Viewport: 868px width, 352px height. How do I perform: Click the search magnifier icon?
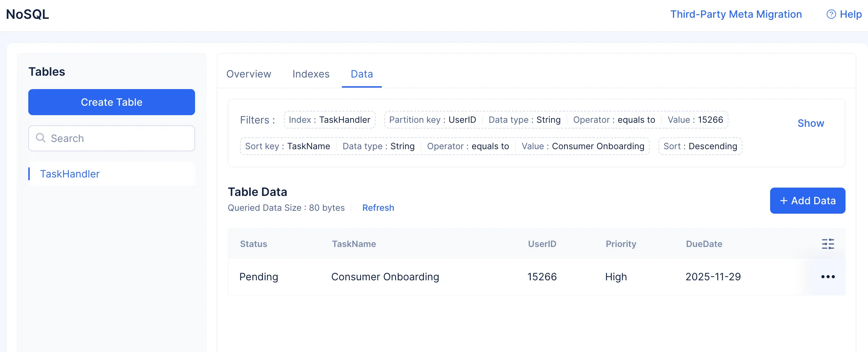point(41,138)
